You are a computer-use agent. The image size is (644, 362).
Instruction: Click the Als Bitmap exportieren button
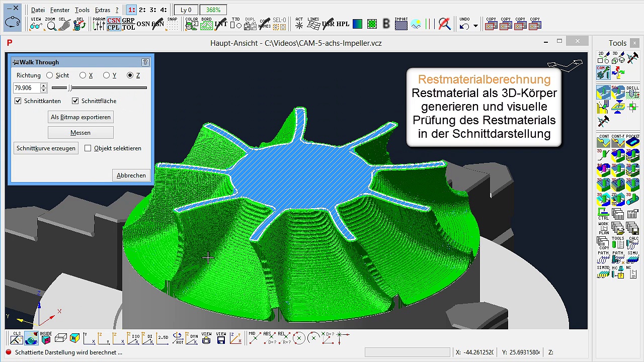[x=80, y=117]
